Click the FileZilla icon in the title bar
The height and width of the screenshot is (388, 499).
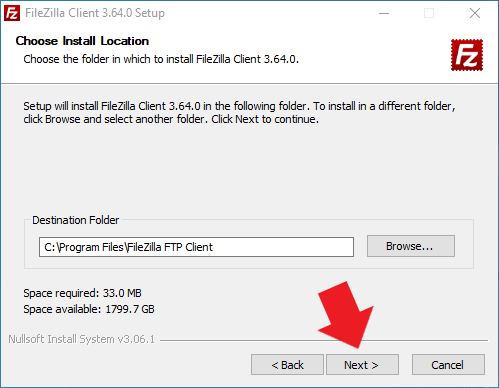(12, 13)
